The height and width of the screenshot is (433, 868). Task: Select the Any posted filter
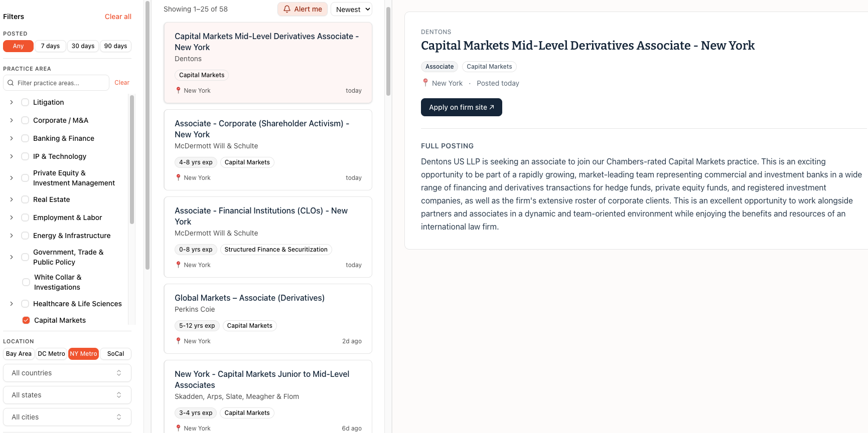click(18, 46)
